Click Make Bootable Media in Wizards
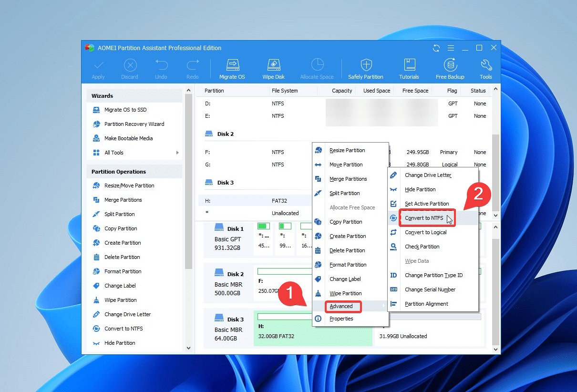The width and height of the screenshot is (577, 392). pyautogui.click(x=128, y=138)
